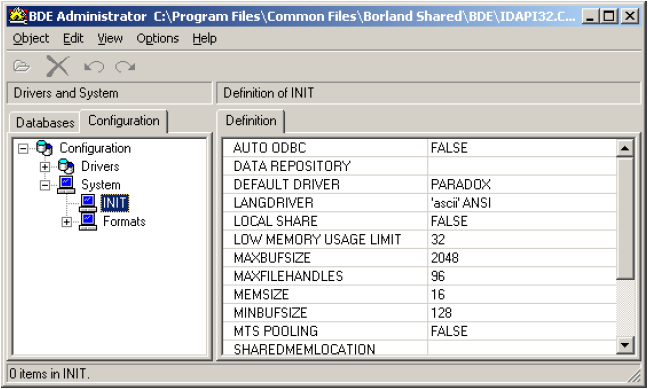Click the scroll down arrow in Definition list

pos(625,345)
